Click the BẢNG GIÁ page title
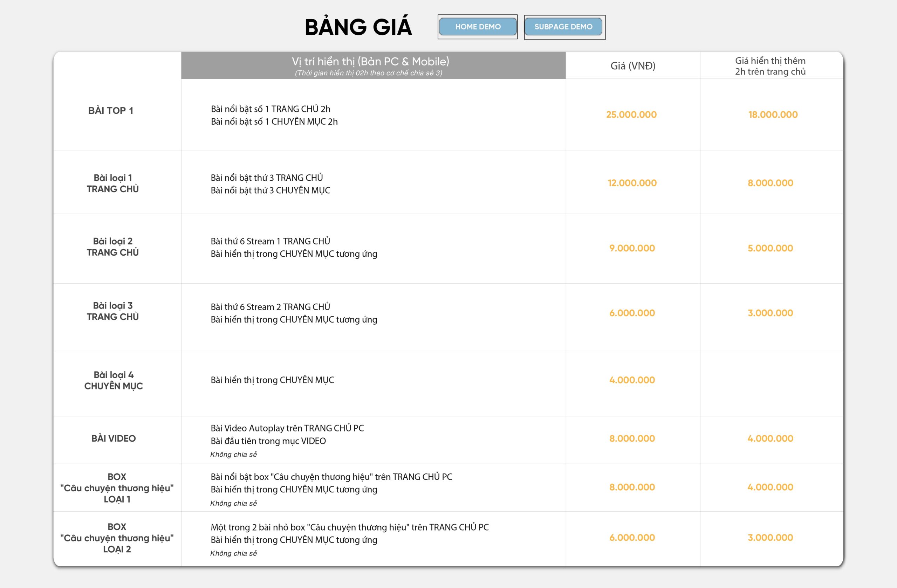The width and height of the screenshot is (897, 588). tap(358, 27)
